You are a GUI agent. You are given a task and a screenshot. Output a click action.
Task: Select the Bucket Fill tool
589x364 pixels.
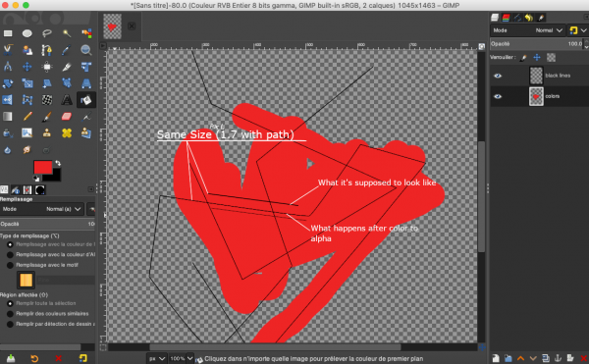click(86, 100)
